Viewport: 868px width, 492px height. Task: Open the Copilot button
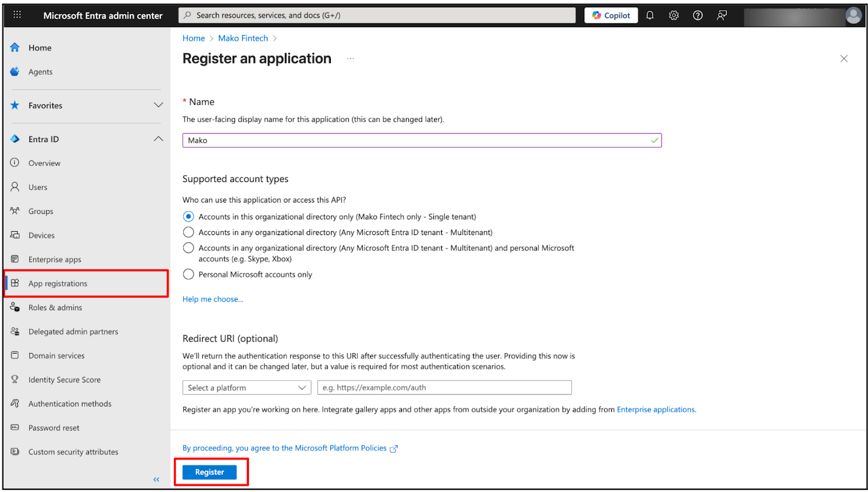[611, 15]
